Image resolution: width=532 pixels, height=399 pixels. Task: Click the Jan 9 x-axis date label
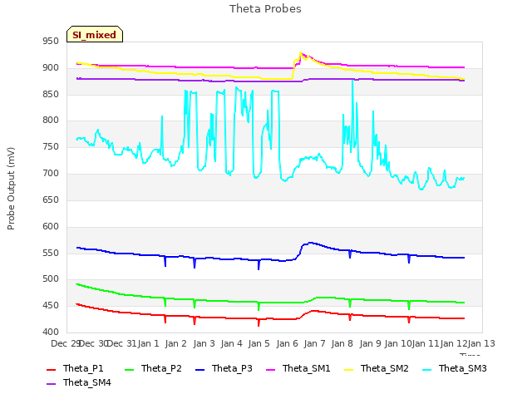click(x=370, y=343)
